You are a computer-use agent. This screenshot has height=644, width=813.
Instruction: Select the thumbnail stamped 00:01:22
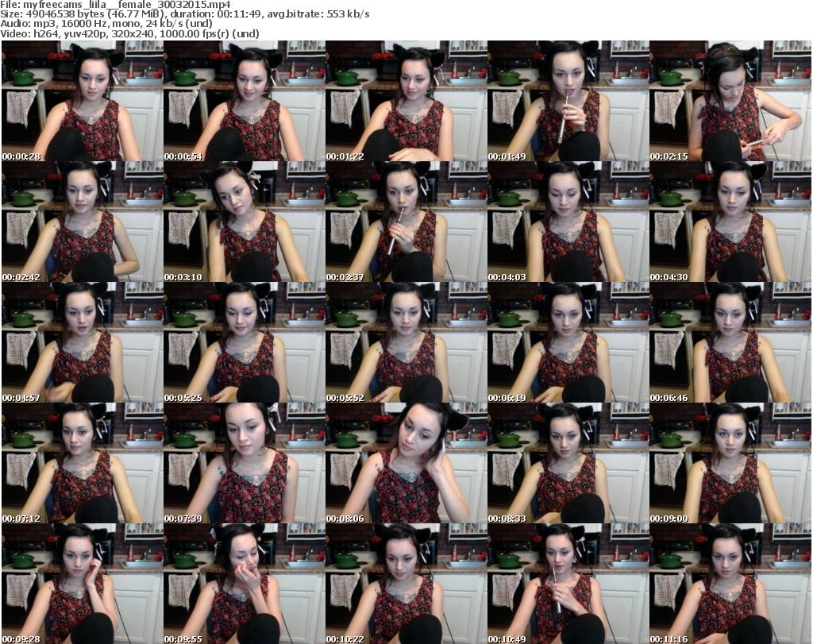406,101
